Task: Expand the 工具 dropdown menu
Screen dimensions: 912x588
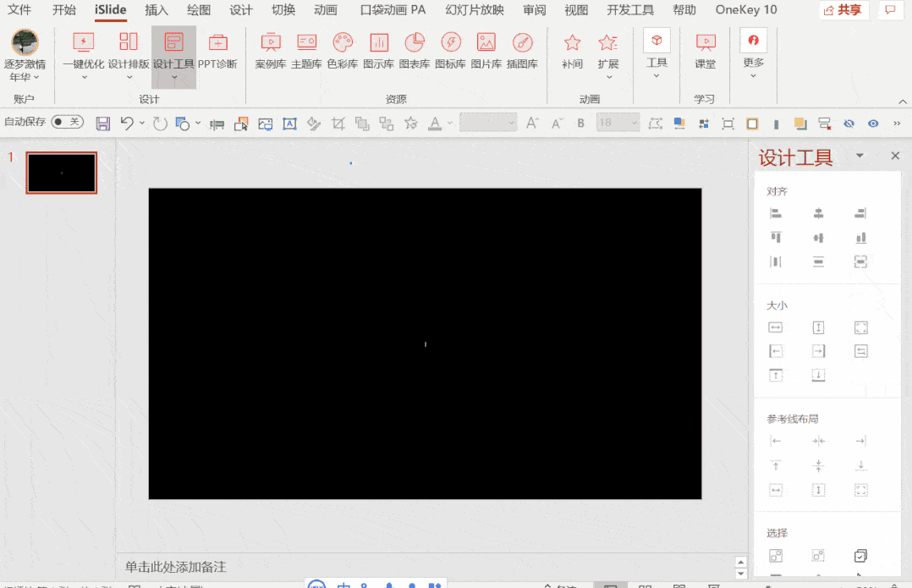Action: click(657, 75)
